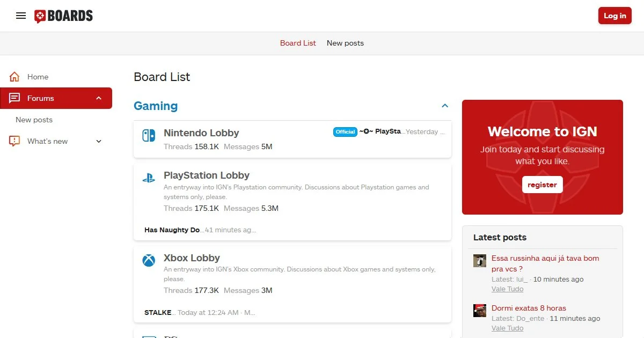
Task: Click Santa hat avatar beside 'Dormi exatas' post
Action: point(480,311)
